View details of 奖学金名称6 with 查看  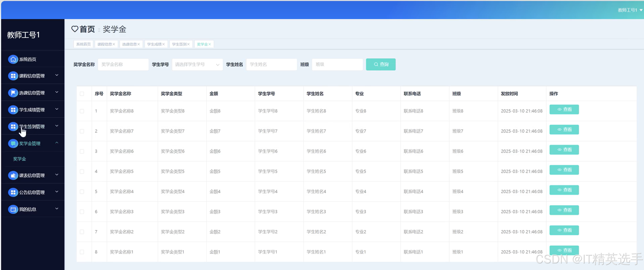click(564, 150)
